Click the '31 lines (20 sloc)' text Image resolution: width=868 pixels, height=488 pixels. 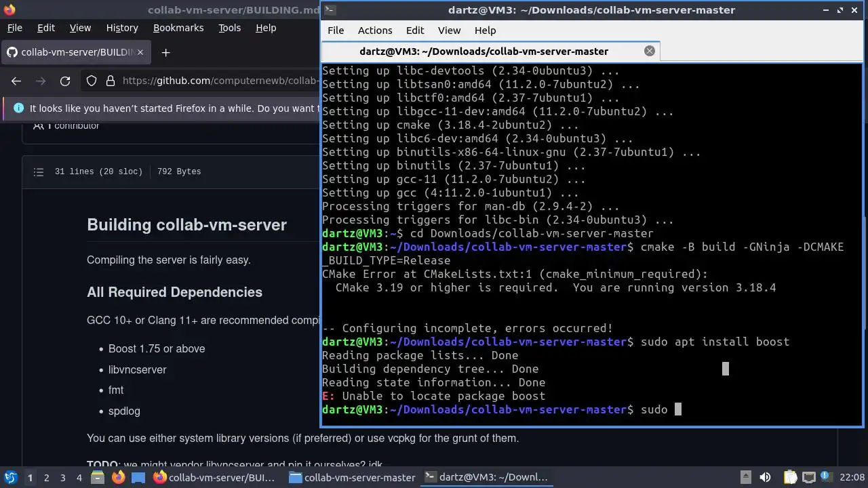99,171
